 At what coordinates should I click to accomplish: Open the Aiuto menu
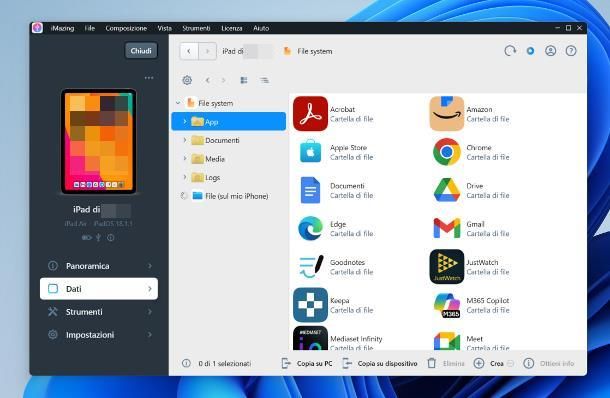pyautogui.click(x=261, y=28)
